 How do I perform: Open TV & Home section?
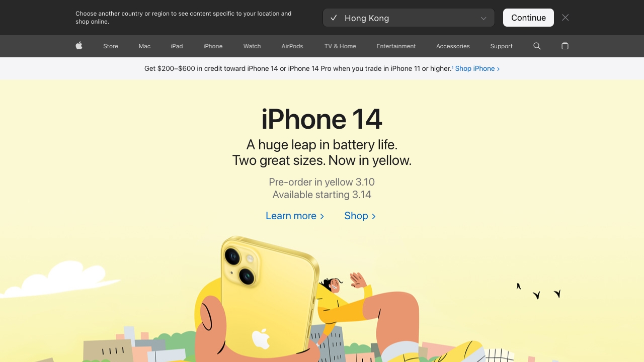click(x=340, y=46)
